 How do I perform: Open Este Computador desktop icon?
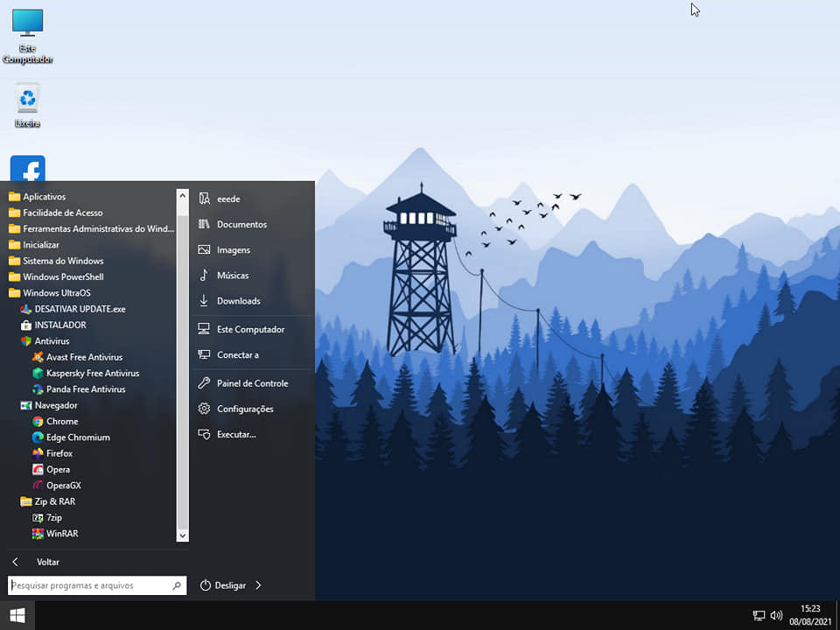tap(27, 36)
